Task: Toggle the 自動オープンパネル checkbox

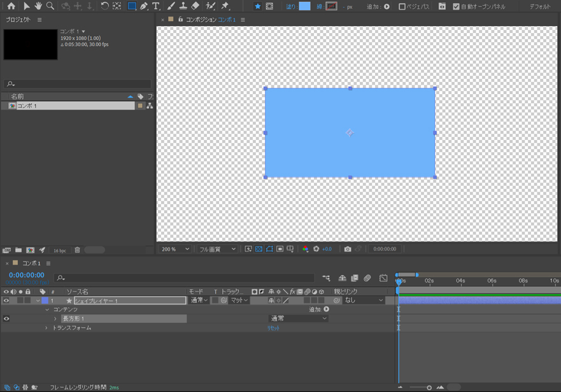Action: pyautogui.click(x=456, y=7)
